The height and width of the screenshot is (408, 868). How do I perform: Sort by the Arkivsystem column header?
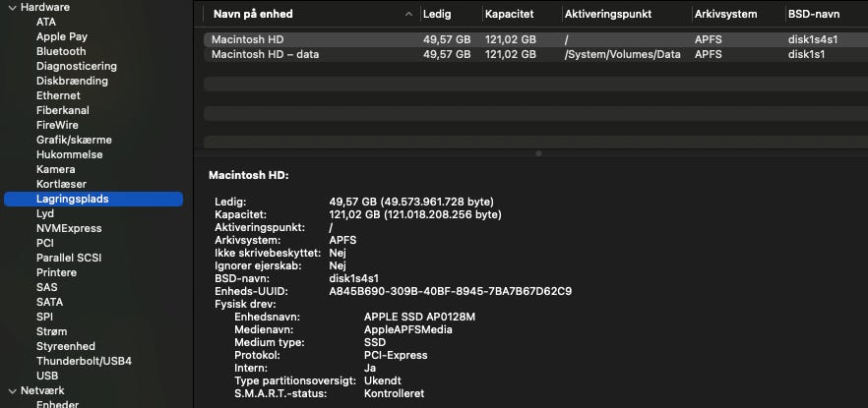[725, 15]
